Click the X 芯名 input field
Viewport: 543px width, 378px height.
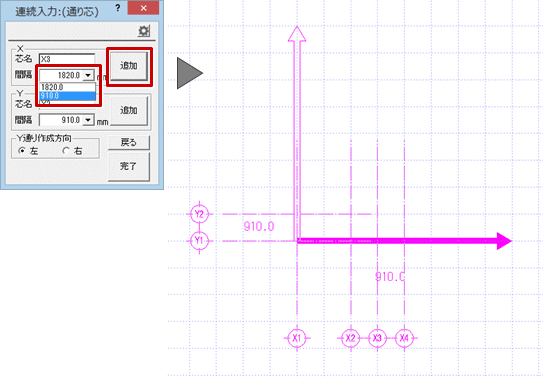(67, 59)
